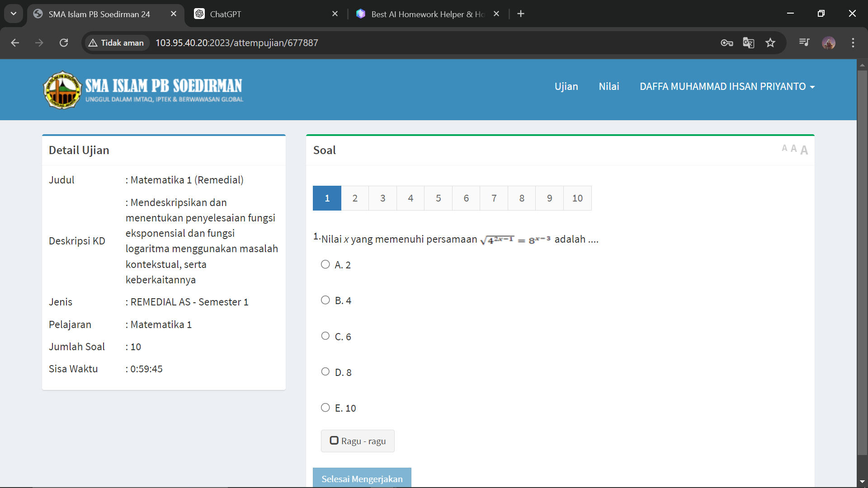
Task: Select answer C. 6
Action: pos(325,336)
